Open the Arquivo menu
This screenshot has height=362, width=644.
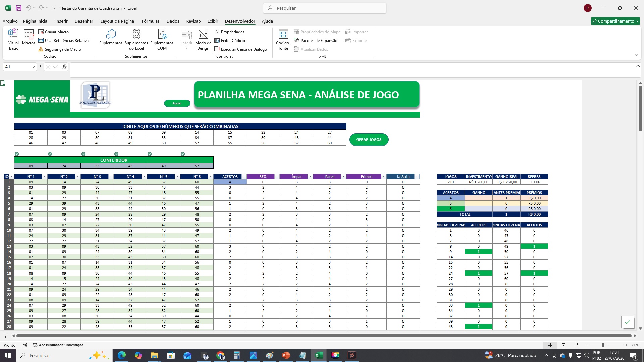tap(10, 21)
